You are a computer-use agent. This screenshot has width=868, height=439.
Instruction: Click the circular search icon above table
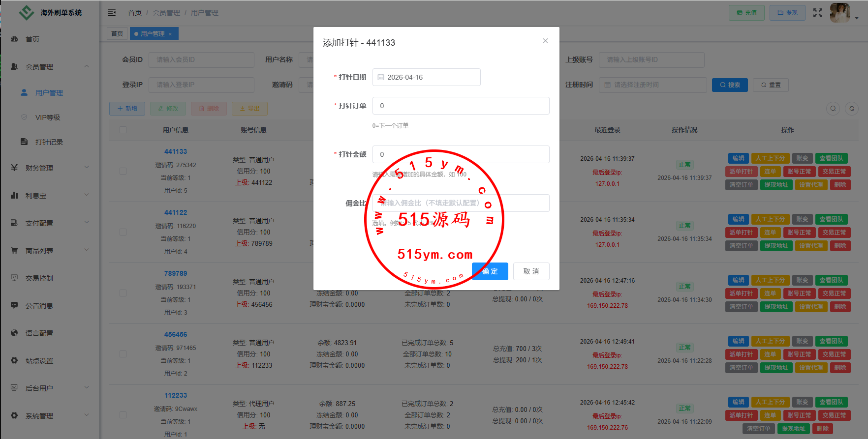click(x=833, y=109)
